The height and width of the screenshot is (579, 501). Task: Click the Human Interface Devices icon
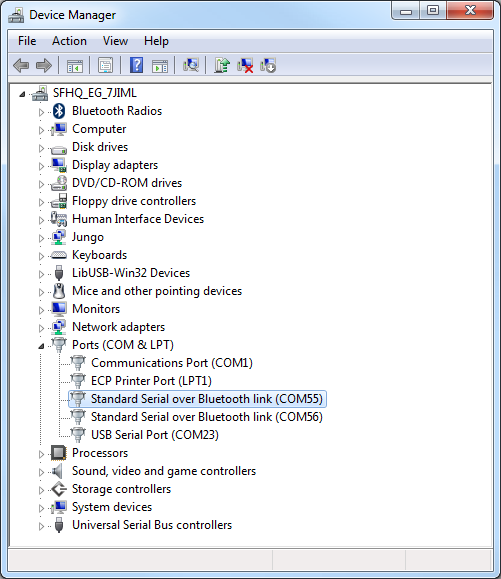coord(59,219)
